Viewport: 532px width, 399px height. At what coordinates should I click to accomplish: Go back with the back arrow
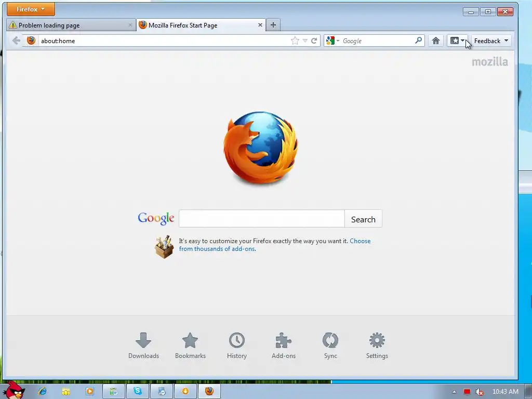pyautogui.click(x=16, y=41)
